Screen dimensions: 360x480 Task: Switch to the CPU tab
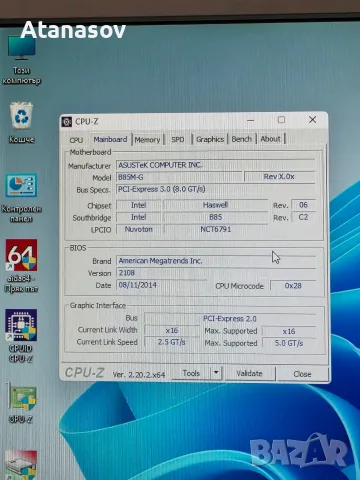point(76,140)
